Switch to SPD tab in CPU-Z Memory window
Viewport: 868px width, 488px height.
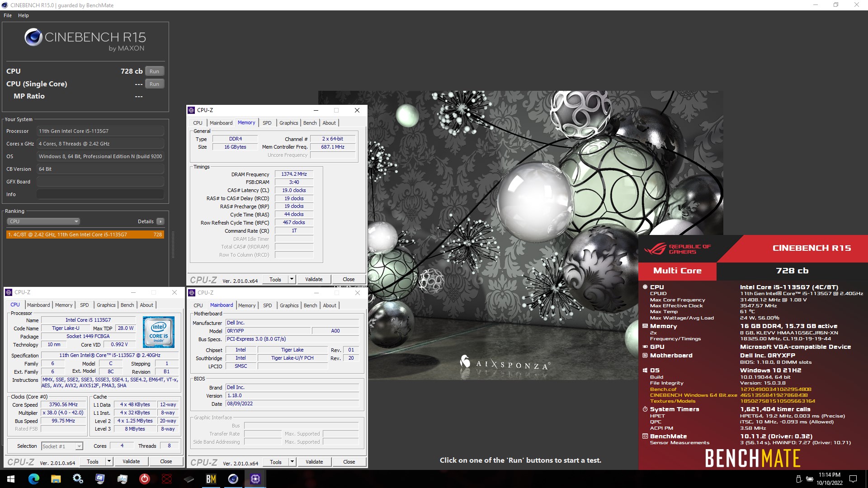[x=267, y=123]
